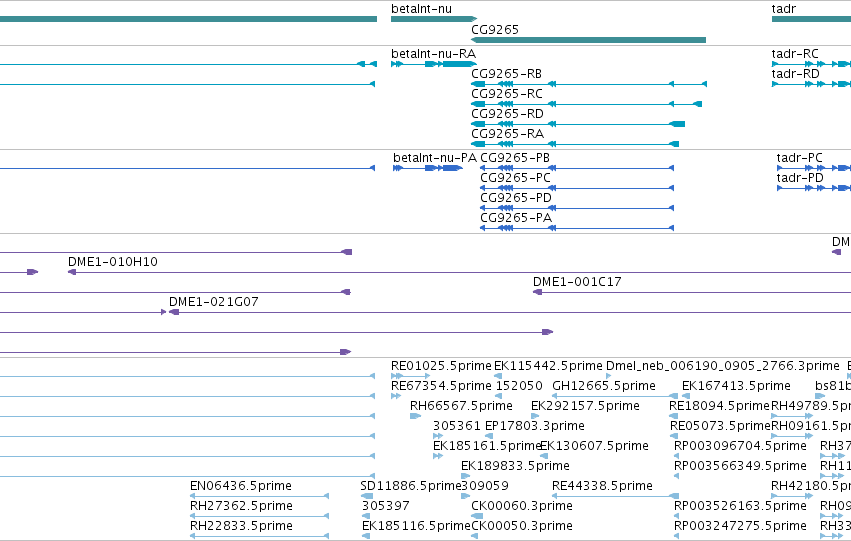This screenshot has width=851, height=541.
Task: Click the RH22833.5prime label
Action: pos(241,526)
